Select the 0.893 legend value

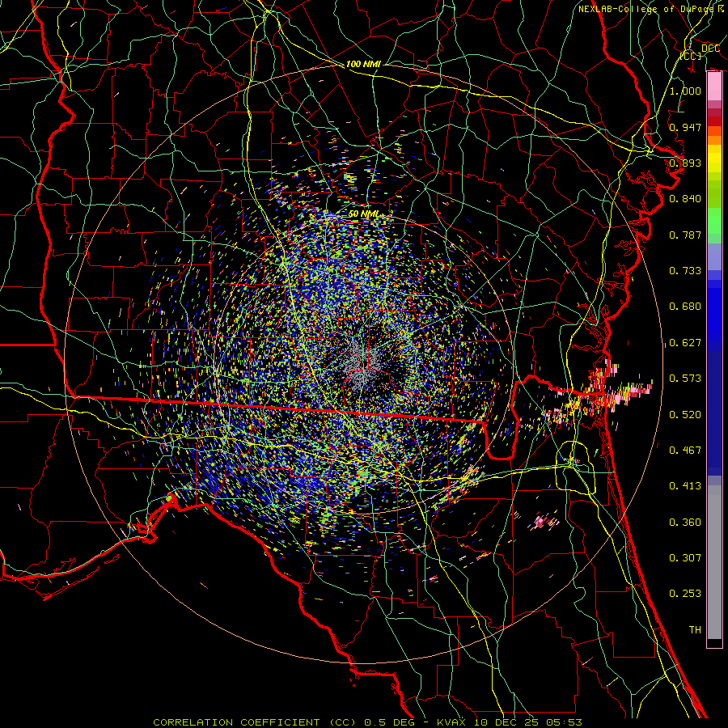685,163
